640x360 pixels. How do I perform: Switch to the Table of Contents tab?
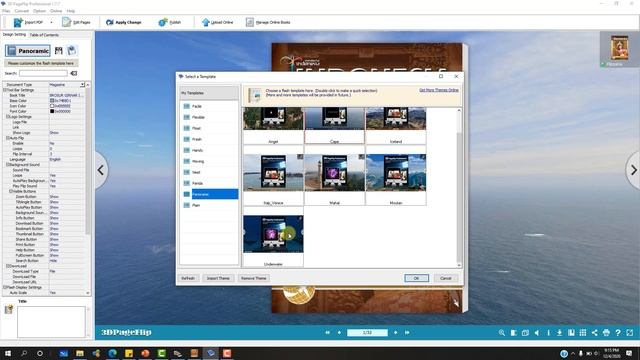pyautogui.click(x=44, y=35)
